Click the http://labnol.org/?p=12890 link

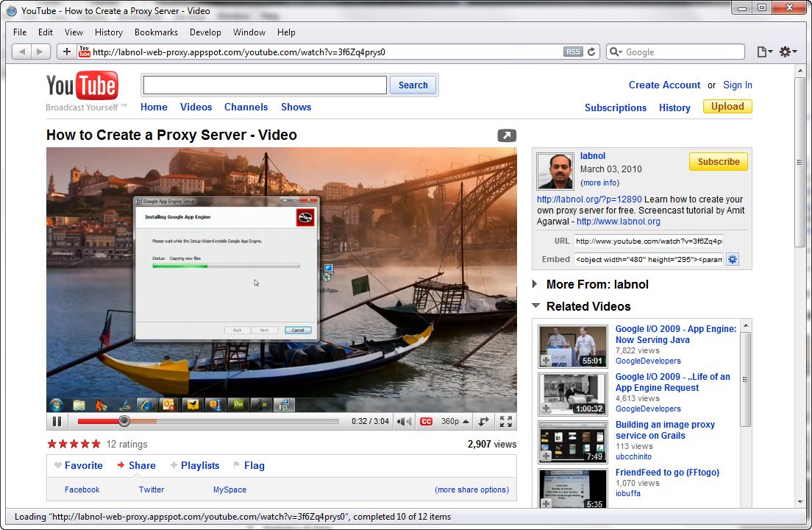click(x=589, y=199)
